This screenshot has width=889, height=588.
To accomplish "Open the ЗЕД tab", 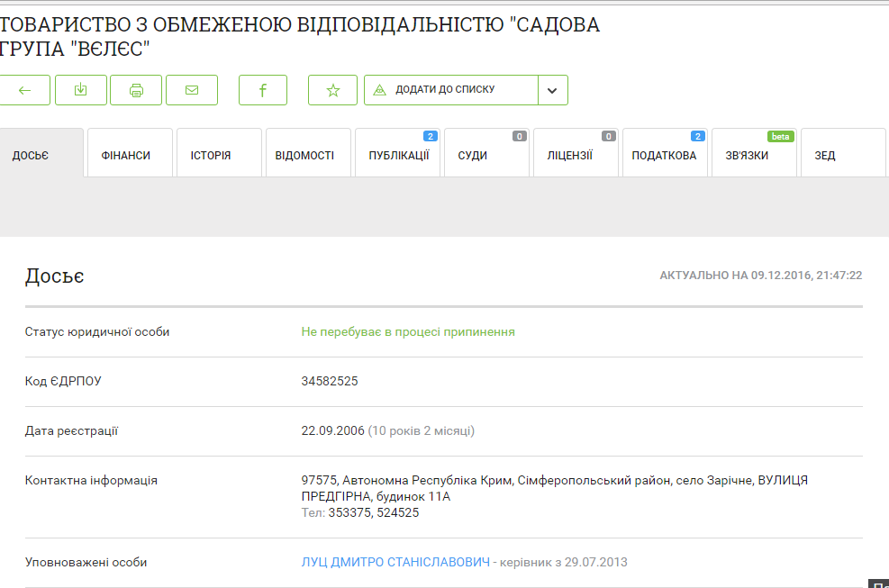I will click(825, 155).
